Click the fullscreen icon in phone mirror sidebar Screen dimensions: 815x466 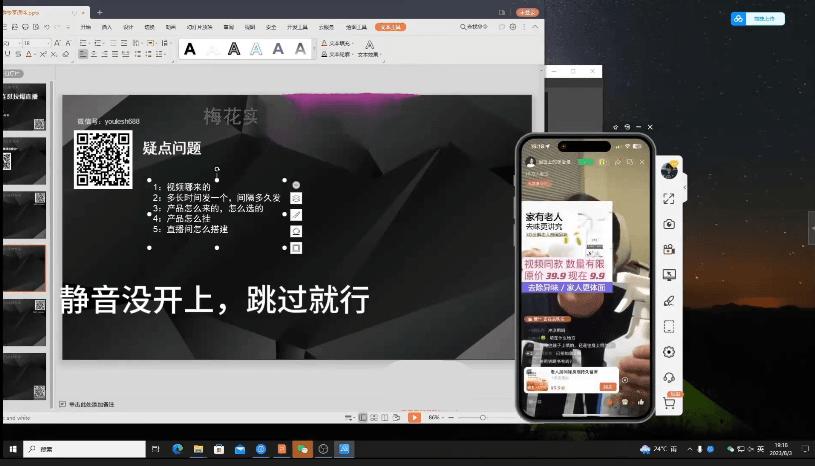tap(669, 199)
